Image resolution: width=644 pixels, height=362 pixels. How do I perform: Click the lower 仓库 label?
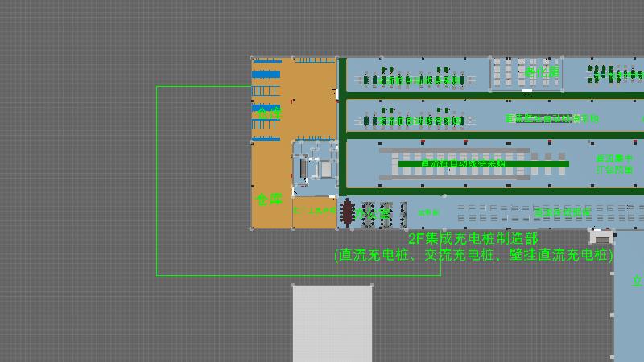click(x=269, y=199)
